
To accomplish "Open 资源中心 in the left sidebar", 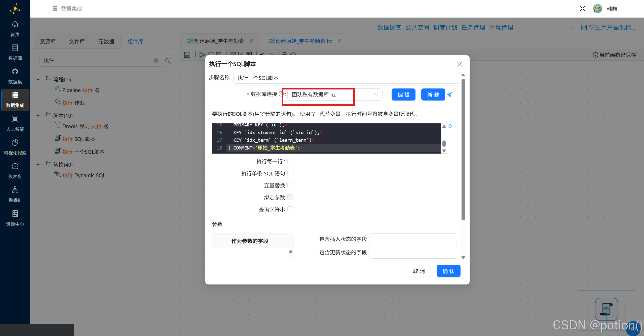I will coord(15,218).
